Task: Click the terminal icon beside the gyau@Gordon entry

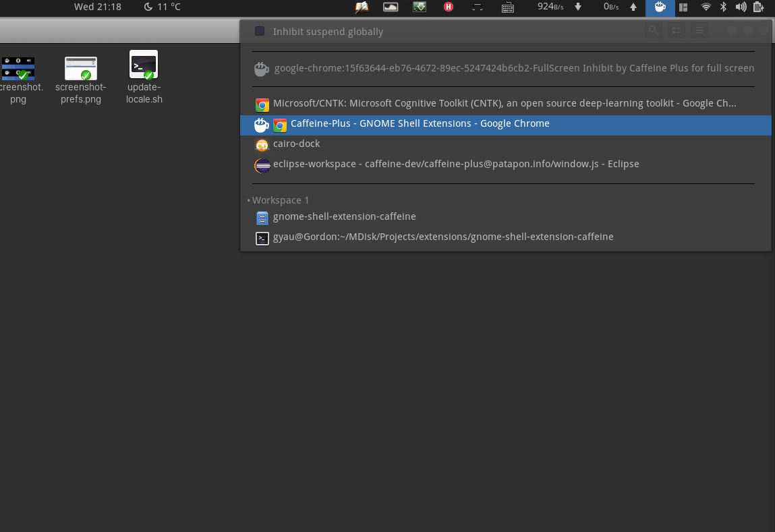Action: coord(262,238)
